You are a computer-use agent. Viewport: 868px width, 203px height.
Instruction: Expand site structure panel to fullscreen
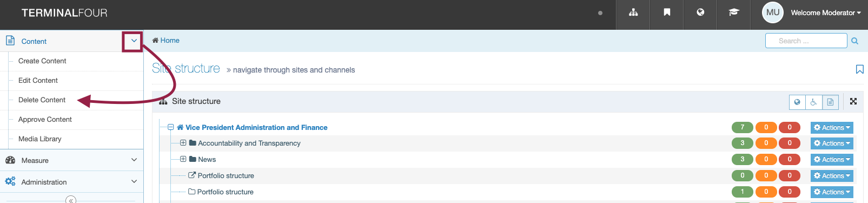(x=853, y=101)
